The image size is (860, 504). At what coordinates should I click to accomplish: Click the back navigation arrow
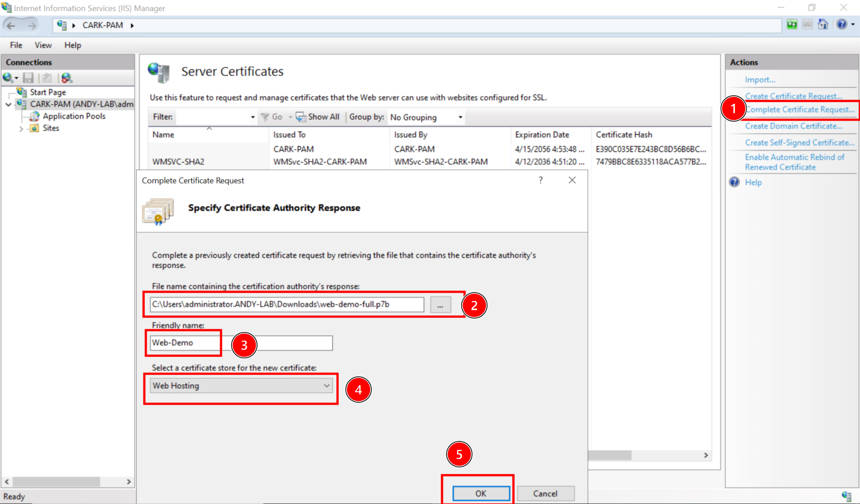pos(11,25)
